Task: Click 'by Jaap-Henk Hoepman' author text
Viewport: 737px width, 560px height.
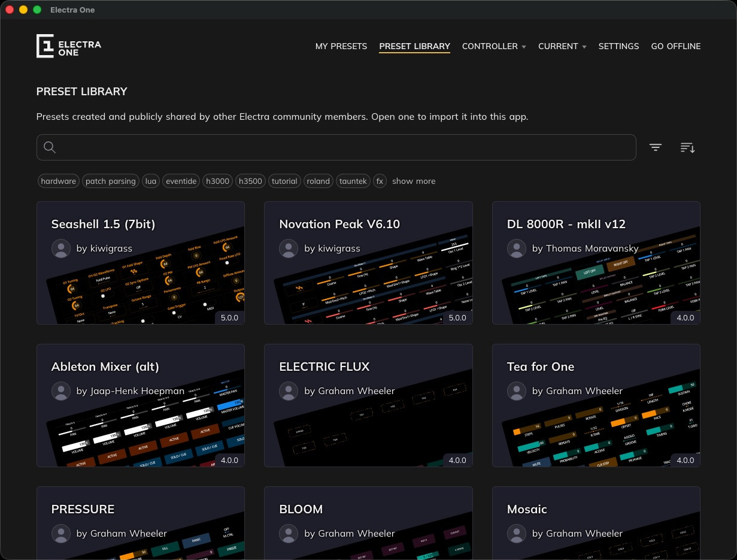Action: (131, 391)
